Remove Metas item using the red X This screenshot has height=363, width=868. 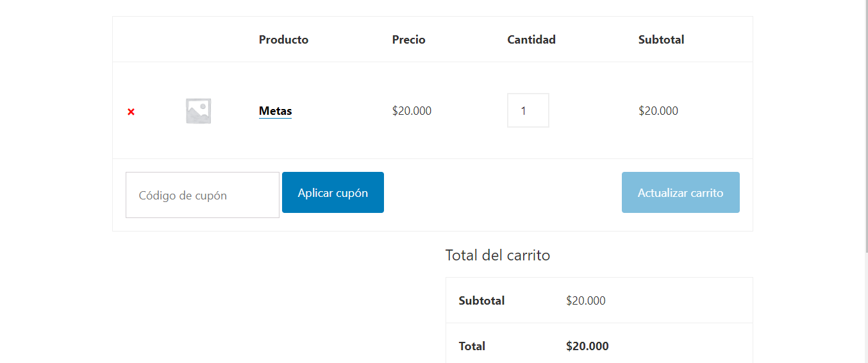(x=131, y=112)
